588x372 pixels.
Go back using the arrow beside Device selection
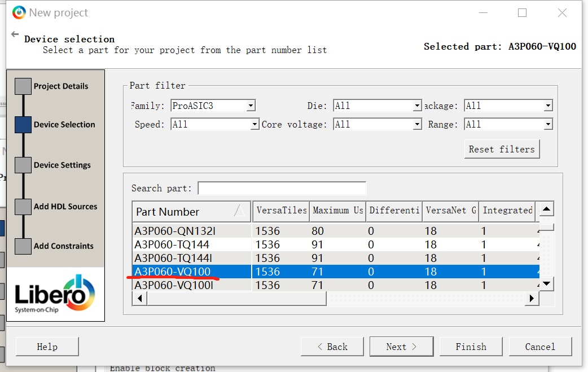click(15, 34)
